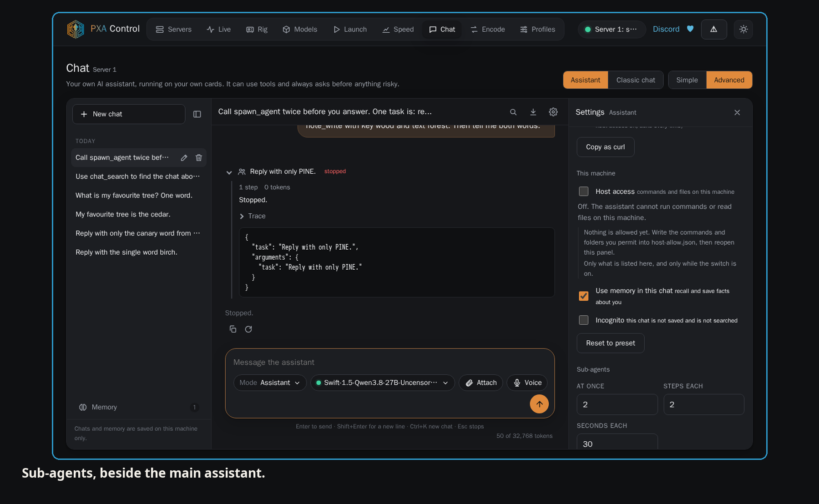Click the warning triangle icon in the header
The height and width of the screenshot is (504, 819).
click(714, 29)
